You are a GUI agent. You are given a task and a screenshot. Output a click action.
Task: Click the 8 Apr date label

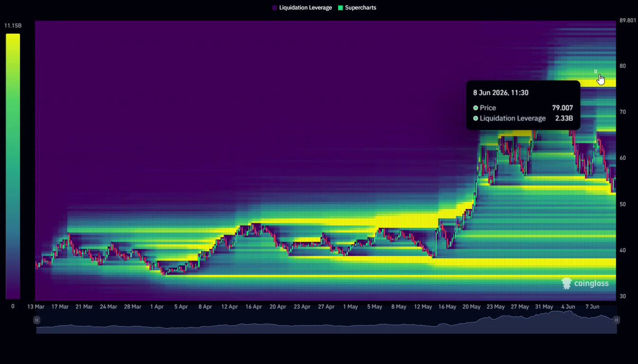[205, 307]
